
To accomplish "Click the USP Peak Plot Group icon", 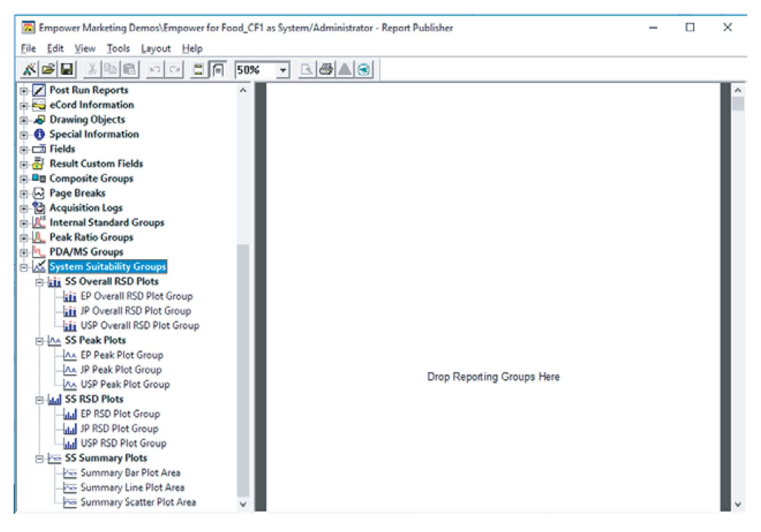I will (70, 385).
